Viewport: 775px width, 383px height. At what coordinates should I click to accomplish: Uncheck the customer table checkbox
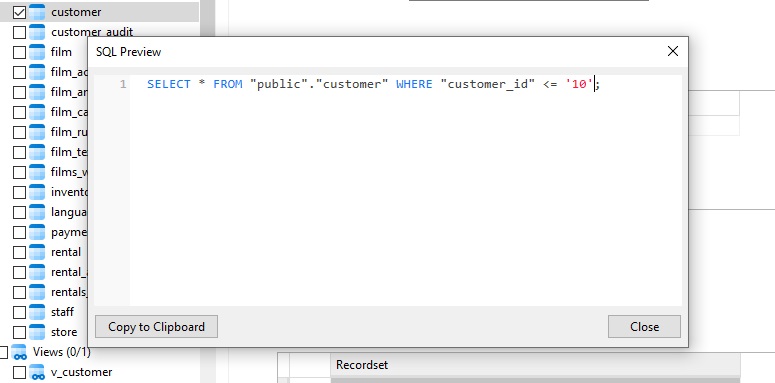[19, 12]
